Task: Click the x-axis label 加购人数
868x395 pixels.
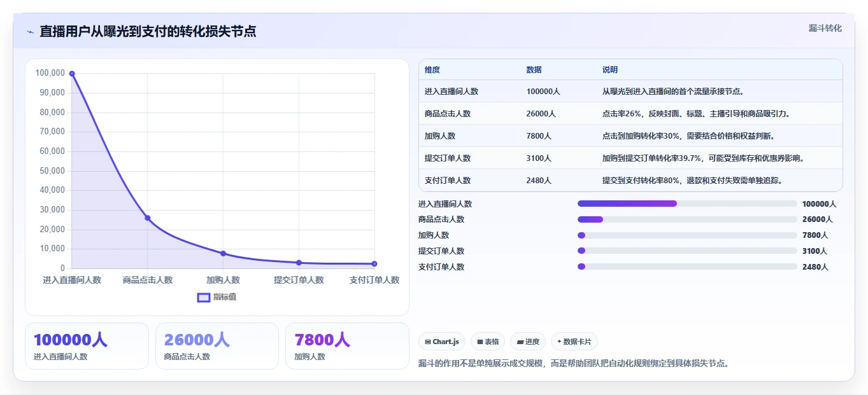Action: [x=223, y=280]
